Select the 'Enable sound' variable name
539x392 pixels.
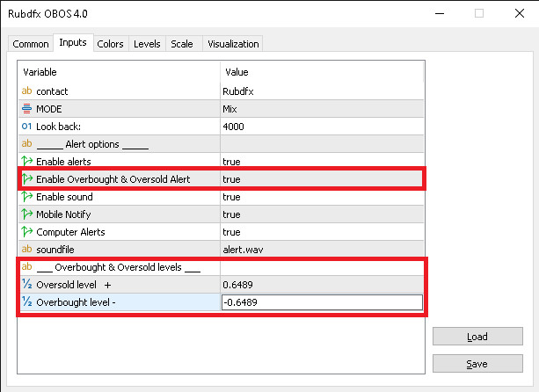tap(64, 197)
